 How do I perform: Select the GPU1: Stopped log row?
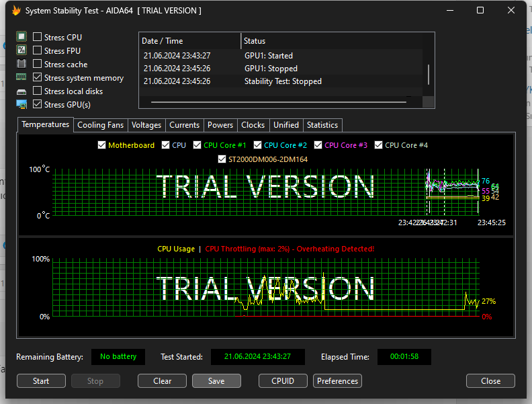click(x=281, y=69)
